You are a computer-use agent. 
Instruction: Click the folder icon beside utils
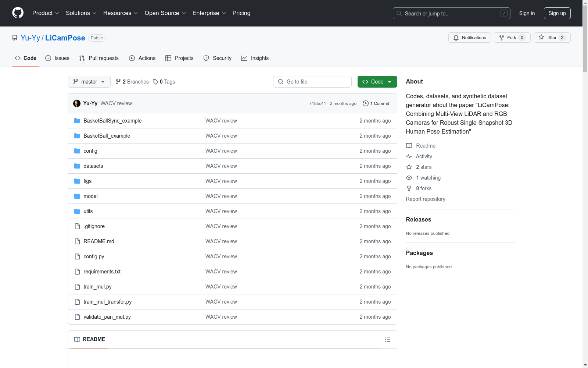[77, 211]
